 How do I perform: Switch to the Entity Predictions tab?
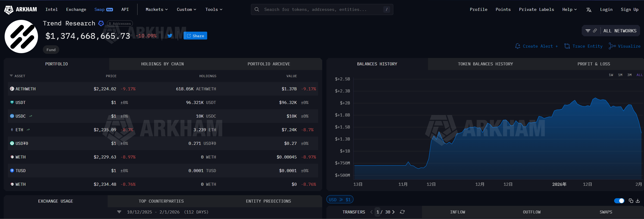(268, 201)
